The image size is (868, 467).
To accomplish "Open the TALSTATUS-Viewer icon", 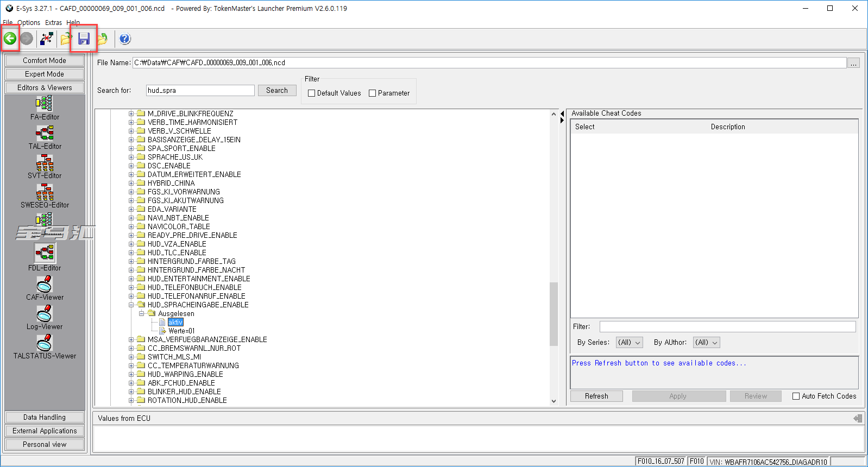I will click(x=45, y=343).
